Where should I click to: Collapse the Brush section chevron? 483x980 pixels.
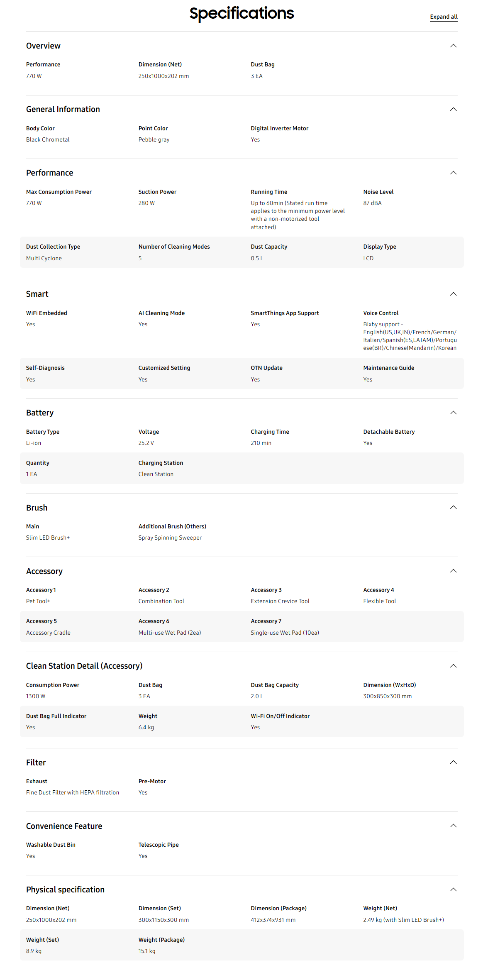click(x=453, y=507)
